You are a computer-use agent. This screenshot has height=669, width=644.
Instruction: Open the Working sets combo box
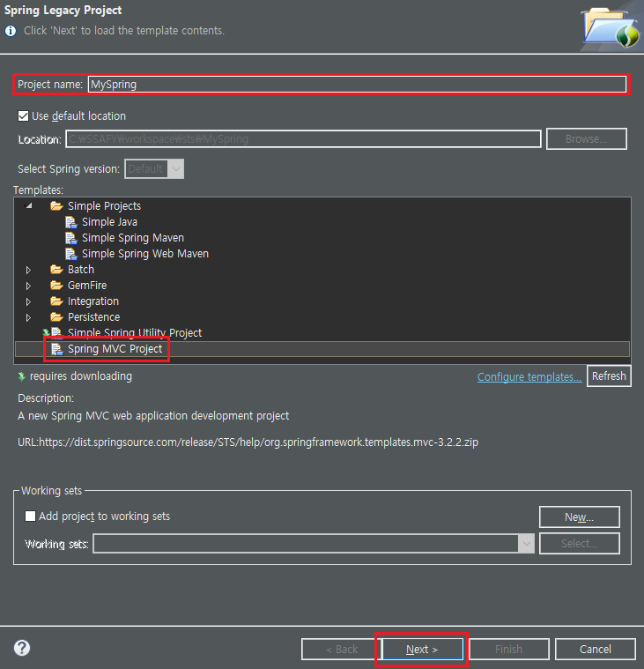coord(314,544)
